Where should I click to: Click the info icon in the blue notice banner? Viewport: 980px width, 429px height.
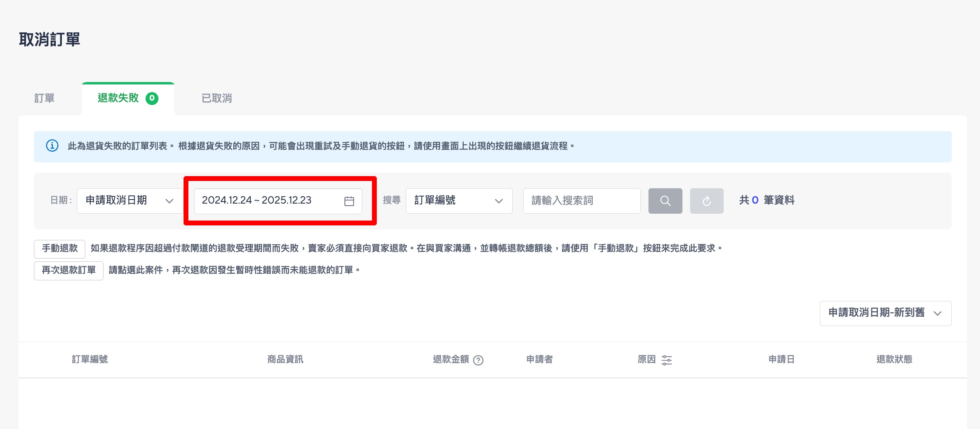coord(52,146)
